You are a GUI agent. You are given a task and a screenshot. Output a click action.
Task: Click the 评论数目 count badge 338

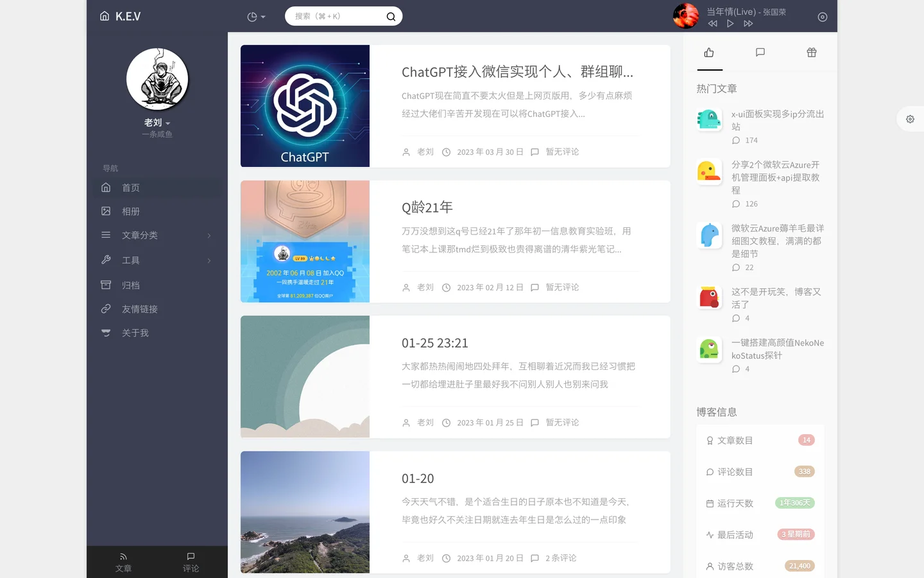coord(805,471)
